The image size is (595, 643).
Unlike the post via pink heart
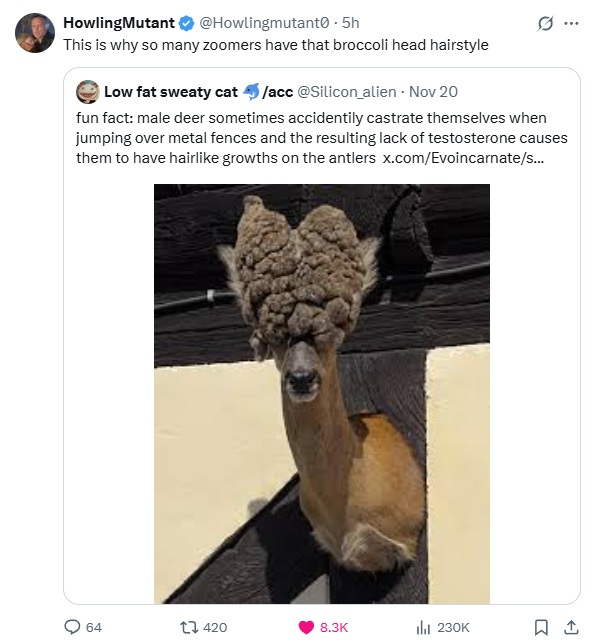point(306,627)
